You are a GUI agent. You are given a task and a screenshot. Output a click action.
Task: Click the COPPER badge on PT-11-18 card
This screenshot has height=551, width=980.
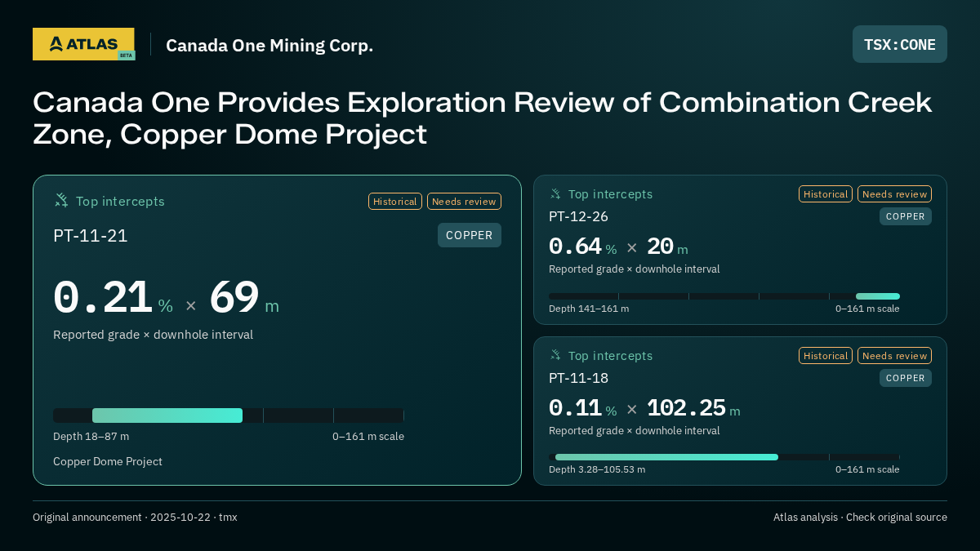click(906, 378)
